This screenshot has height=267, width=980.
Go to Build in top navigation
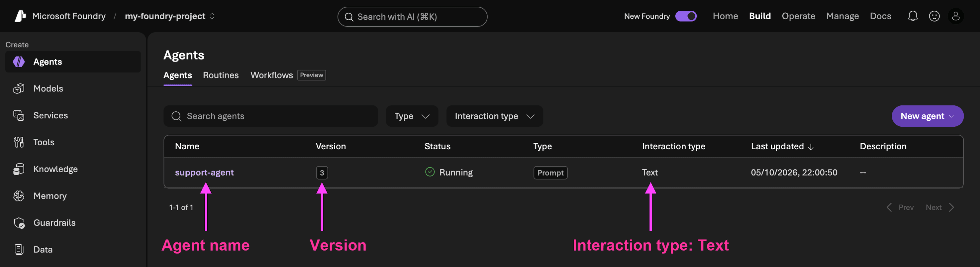coord(759,16)
